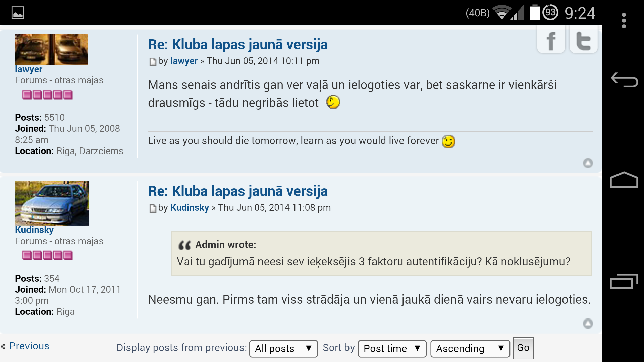Open first post title Re: Kluba lapas
The image size is (644, 362).
237,45
